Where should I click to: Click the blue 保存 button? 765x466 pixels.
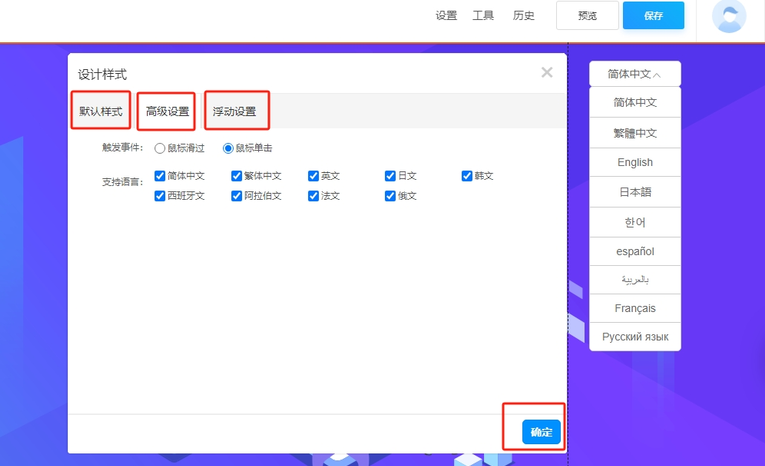coord(653,16)
